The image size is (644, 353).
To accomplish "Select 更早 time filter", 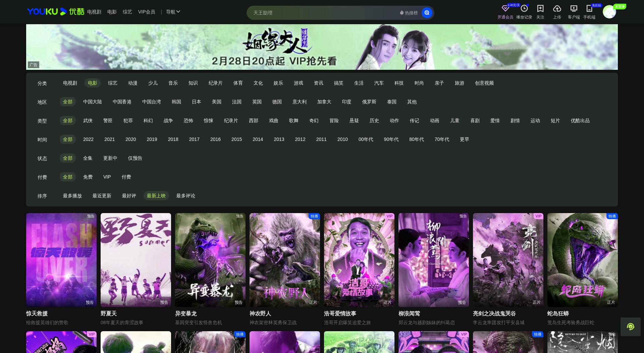I will click(464, 139).
